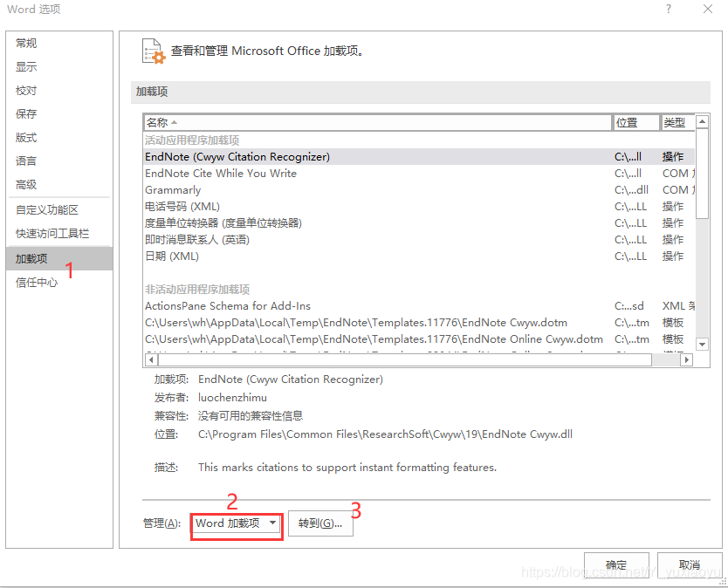Image resolution: width=728 pixels, height=588 pixels.
Task: Click the list's scroll down arrow
Action: tap(702, 345)
